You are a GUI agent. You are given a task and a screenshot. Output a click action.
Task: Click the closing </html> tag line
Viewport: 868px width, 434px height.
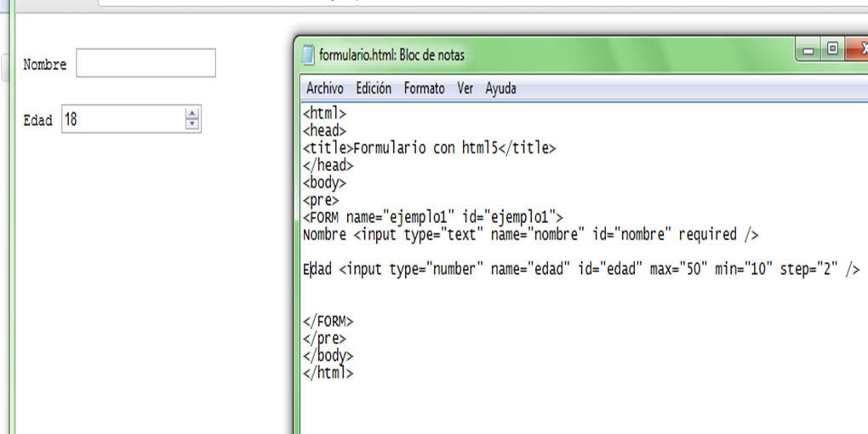tap(328, 373)
